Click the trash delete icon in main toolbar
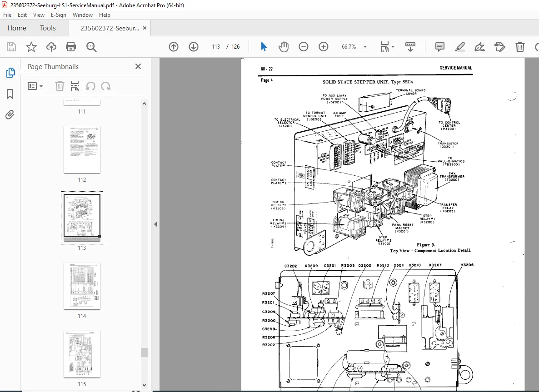The height and width of the screenshot is (392, 539). 520,47
